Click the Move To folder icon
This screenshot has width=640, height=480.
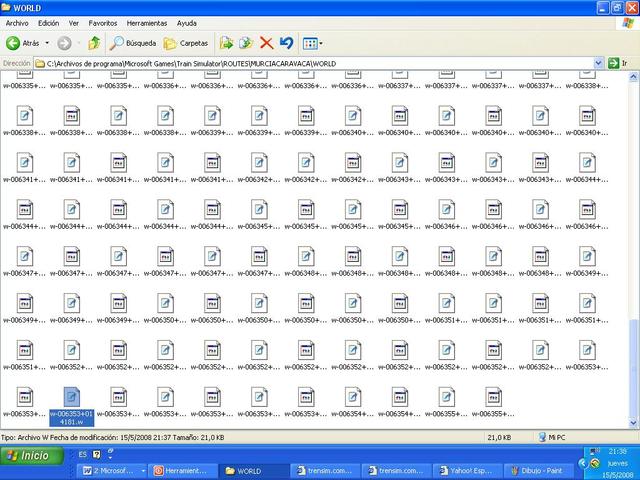[x=226, y=43]
